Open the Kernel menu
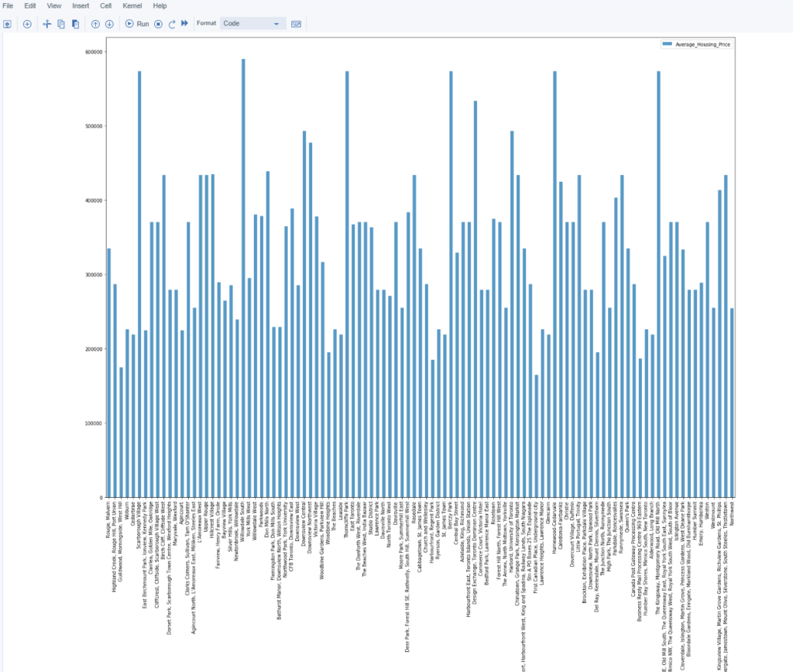Screen dimensions: 793x672 pyautogui.click(x=132, y=5)
